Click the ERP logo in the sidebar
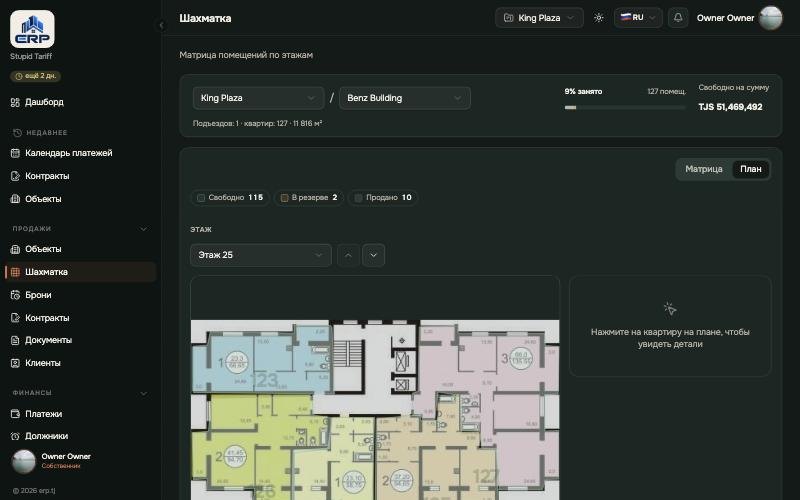The width and height of the screenshot is (800, 500). click(x=32, y=29)
